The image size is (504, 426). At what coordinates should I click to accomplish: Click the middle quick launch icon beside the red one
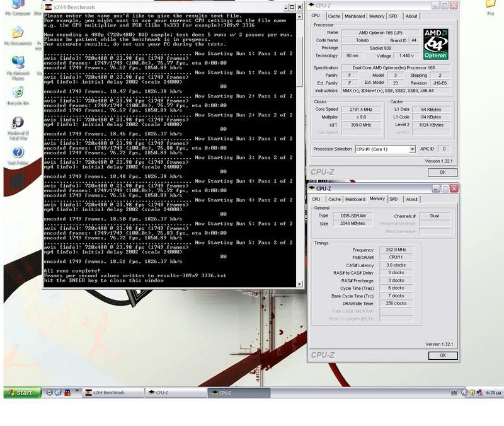click(x=58, y=393)
